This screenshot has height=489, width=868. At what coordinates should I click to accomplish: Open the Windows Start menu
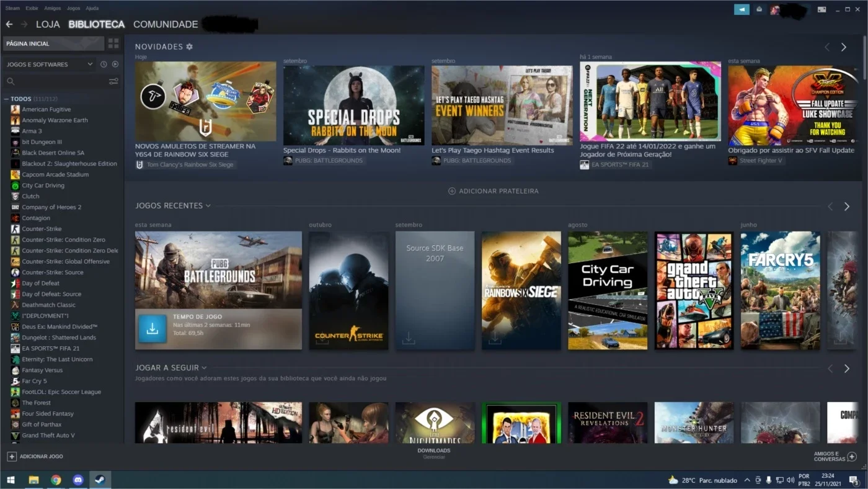click(11, 480)
